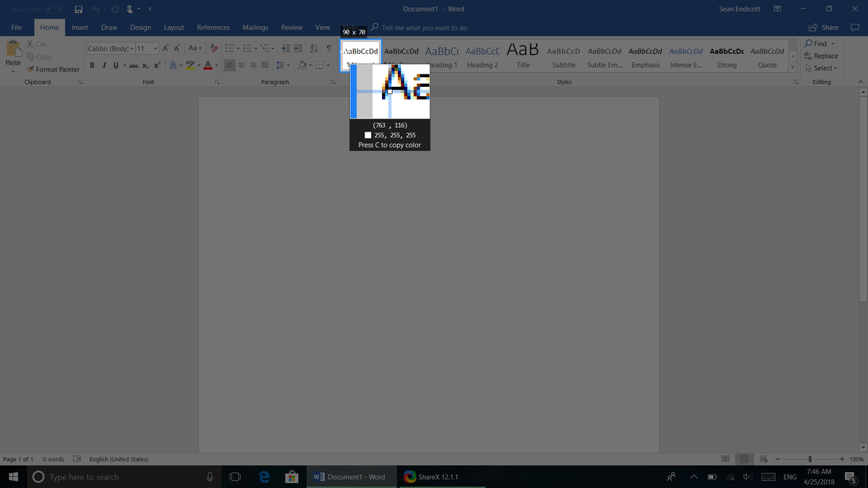Toggle strikethrough formatting
The height and width of the screenshot is (488, 868).
pos(134,65)
